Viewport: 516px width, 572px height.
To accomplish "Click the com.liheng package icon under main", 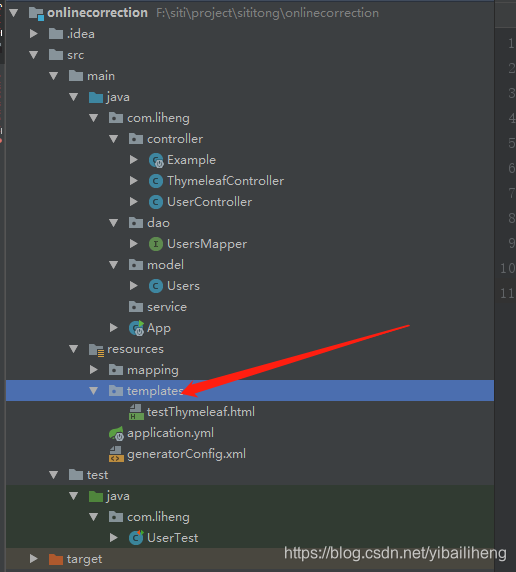I will coord(116,118).
